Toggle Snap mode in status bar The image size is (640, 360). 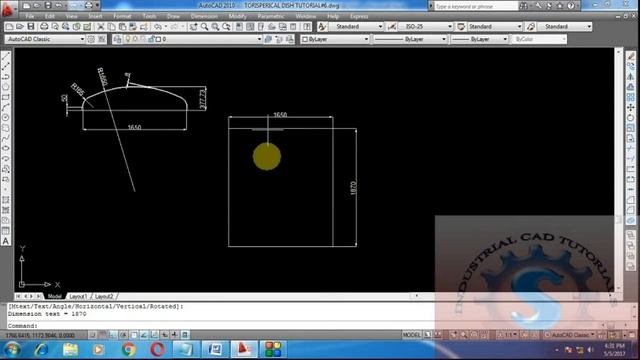coord(93,335)
